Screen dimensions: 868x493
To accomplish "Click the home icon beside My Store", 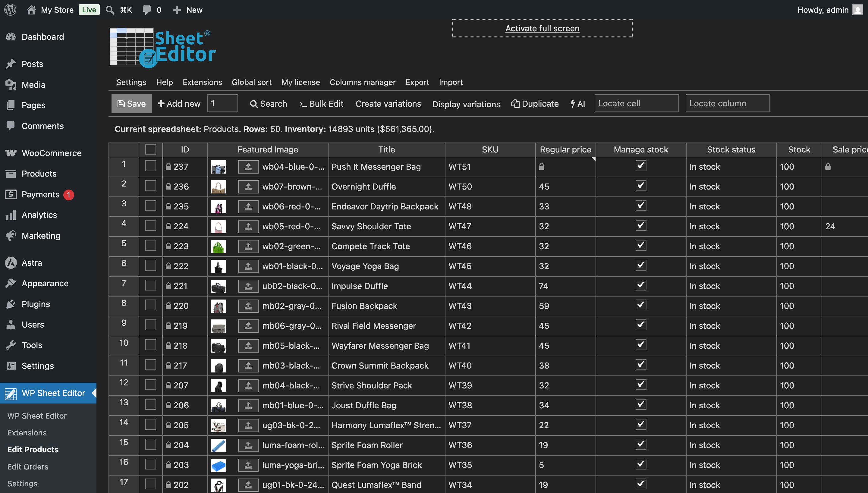I will click(x=31, y=9).
